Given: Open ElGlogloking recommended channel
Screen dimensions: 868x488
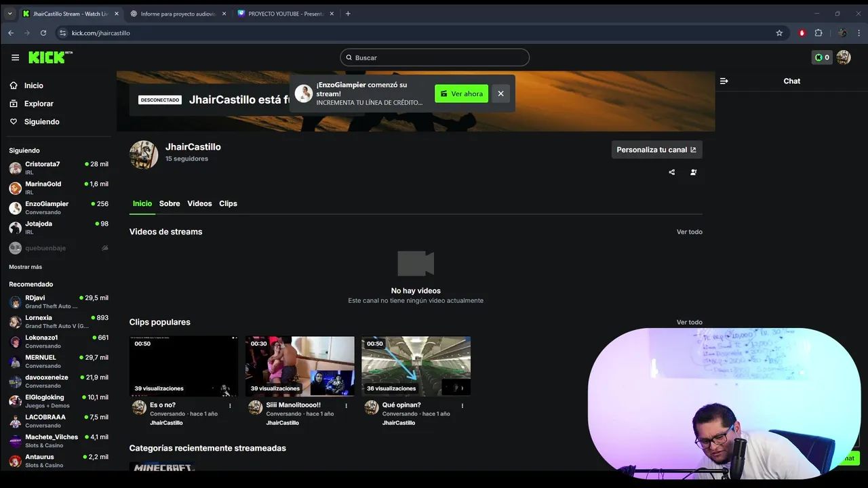Looking at the screenshot, I should click(58, 401).
